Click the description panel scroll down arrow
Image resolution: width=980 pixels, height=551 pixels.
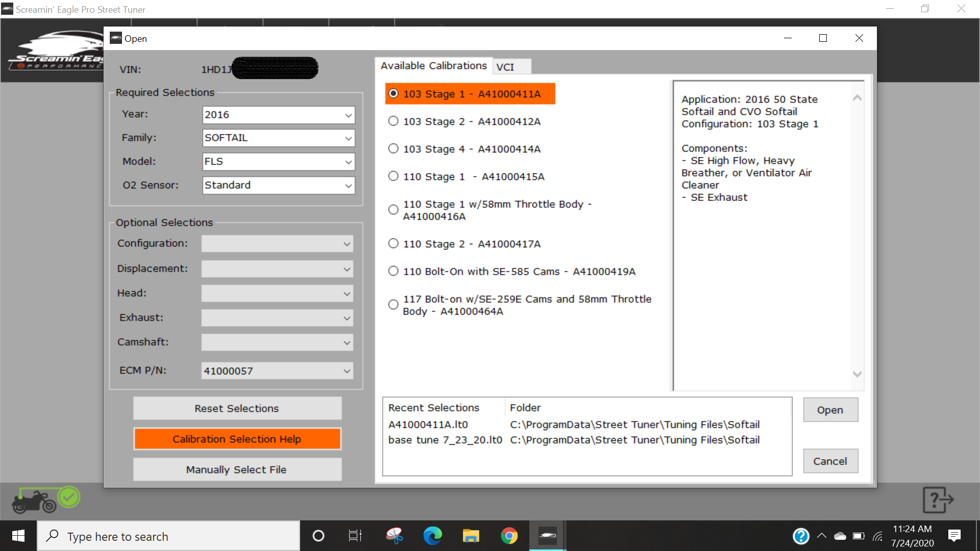[857, 374]
